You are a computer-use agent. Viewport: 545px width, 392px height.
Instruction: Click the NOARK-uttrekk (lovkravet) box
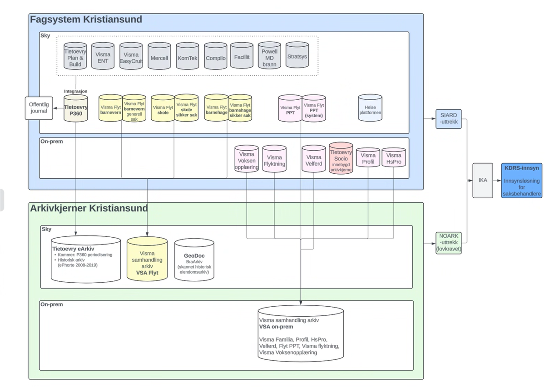(448, 243)
